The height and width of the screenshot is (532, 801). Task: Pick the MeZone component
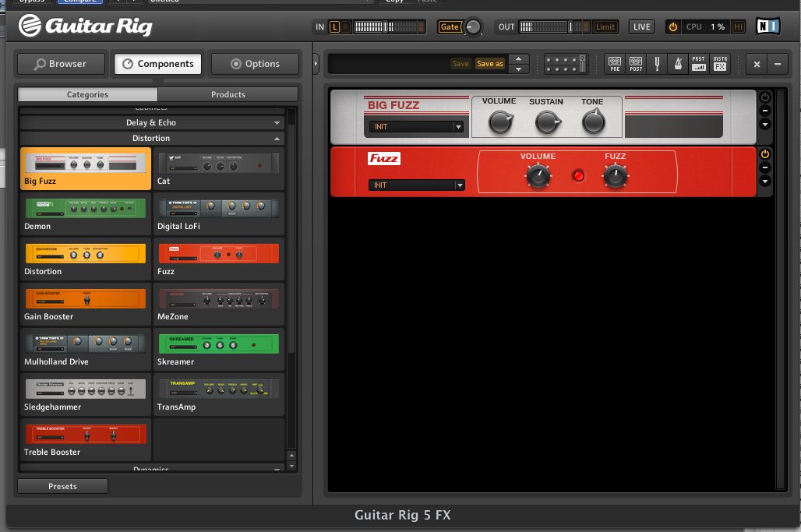coord(219,305)
